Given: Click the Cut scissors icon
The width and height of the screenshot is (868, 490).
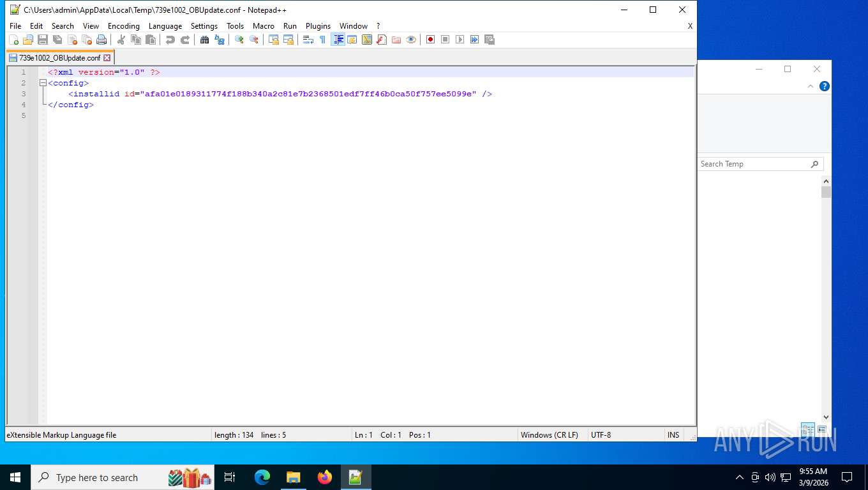Looking at the screenshot, I should point(121,40).
